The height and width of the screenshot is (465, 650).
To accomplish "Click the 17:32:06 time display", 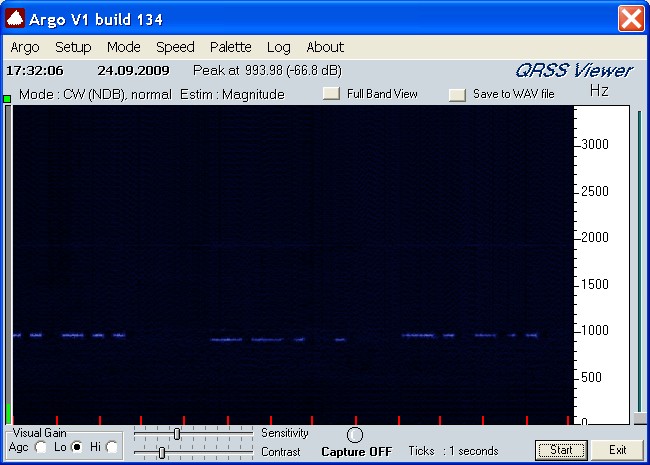I will (35, 70).
